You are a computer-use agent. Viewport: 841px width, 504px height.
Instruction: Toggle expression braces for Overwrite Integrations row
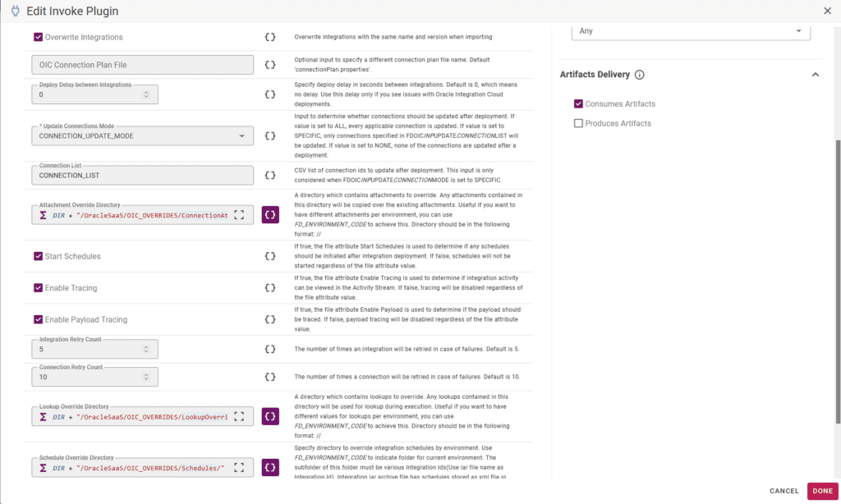tap(269, 37)
